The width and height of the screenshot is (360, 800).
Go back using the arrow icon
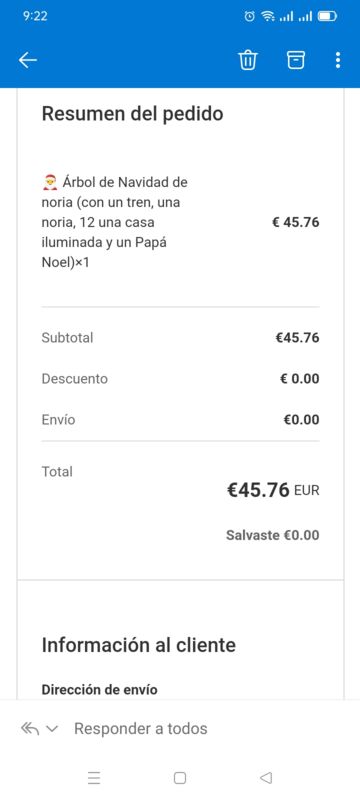28,60
